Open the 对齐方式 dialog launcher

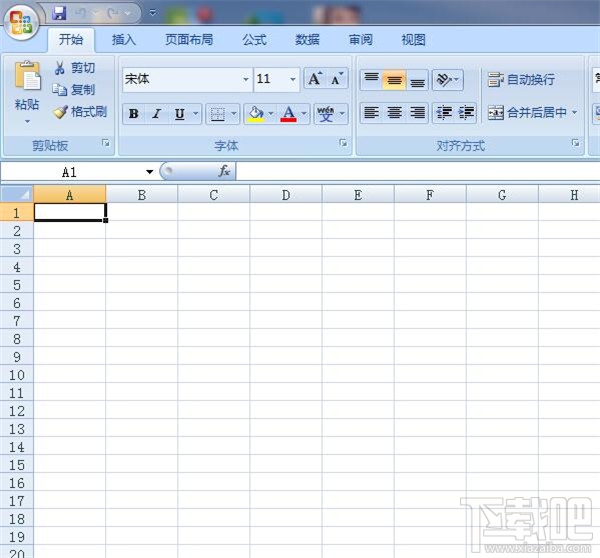coord(576,143)
